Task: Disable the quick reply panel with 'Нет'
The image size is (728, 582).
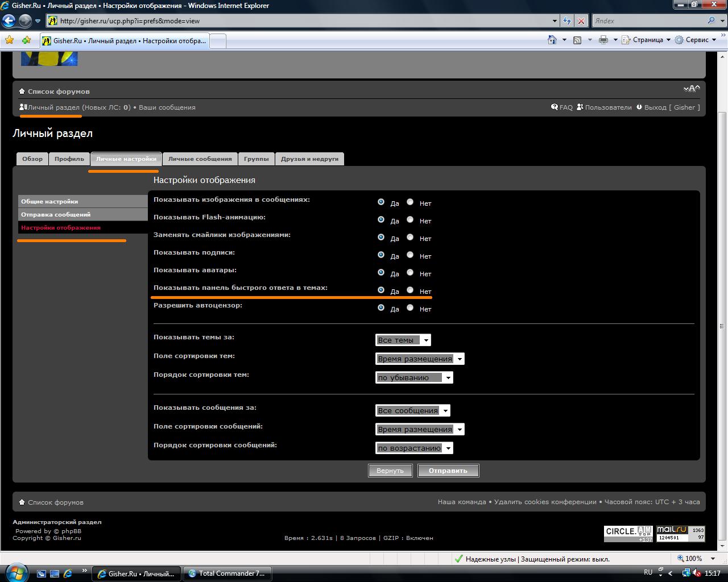Action: [410, 290]
